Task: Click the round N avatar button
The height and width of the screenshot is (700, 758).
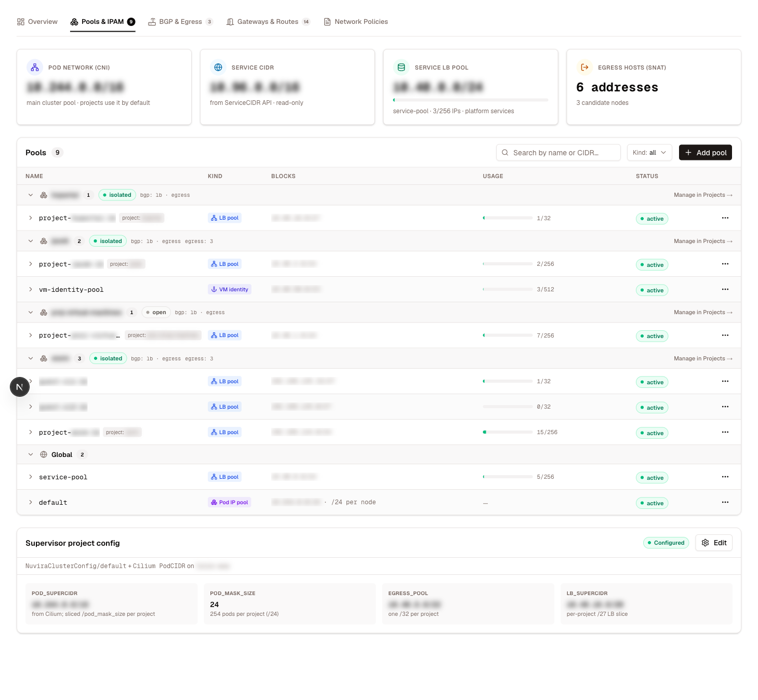Action: tap(20, 387)
